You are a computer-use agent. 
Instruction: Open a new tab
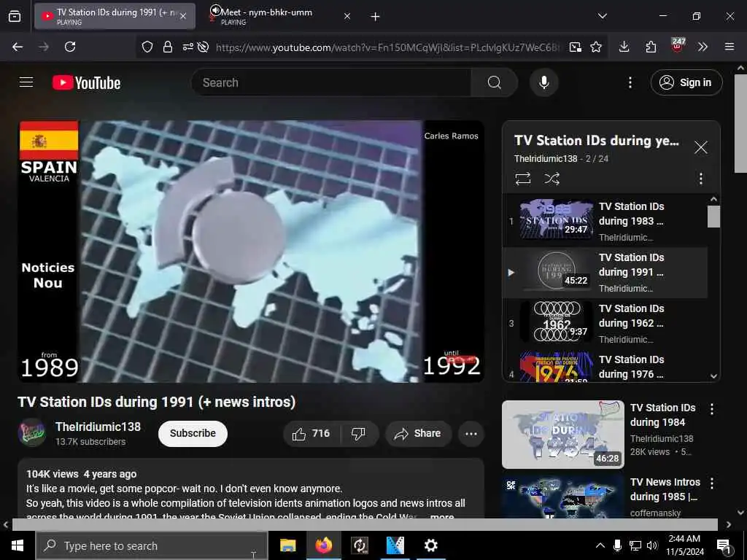(376, 17)
